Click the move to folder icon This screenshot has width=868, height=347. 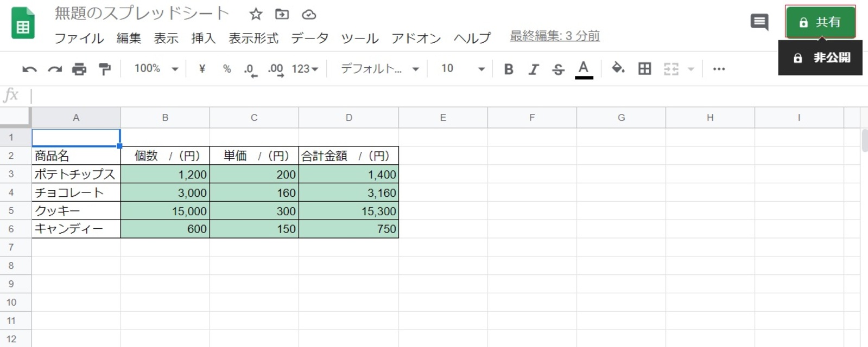click(282, 15)
